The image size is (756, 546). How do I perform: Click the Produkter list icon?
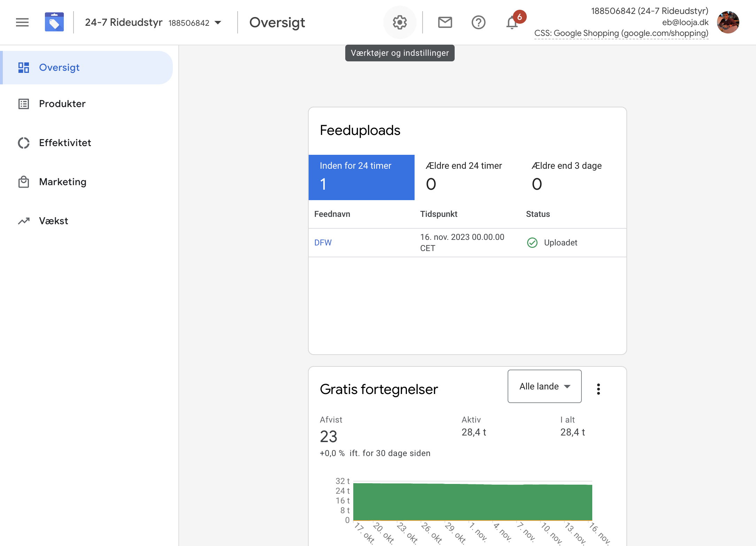pos(24,104)
